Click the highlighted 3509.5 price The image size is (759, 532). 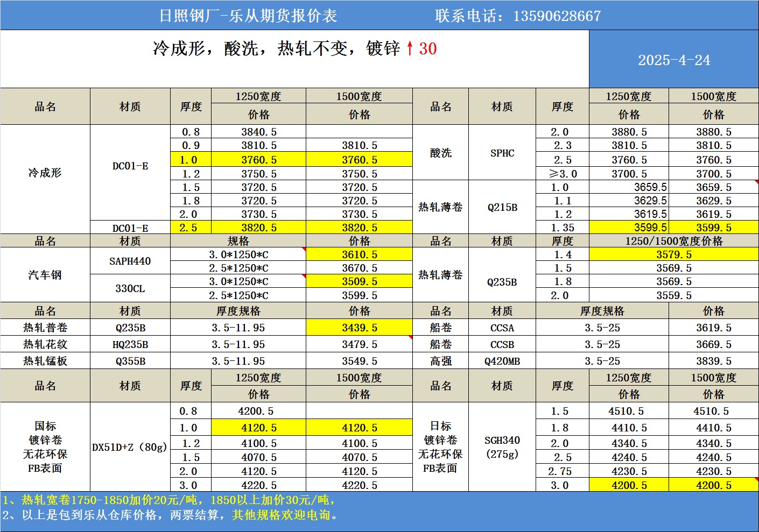pyautogui.click(x=359, y=281)
